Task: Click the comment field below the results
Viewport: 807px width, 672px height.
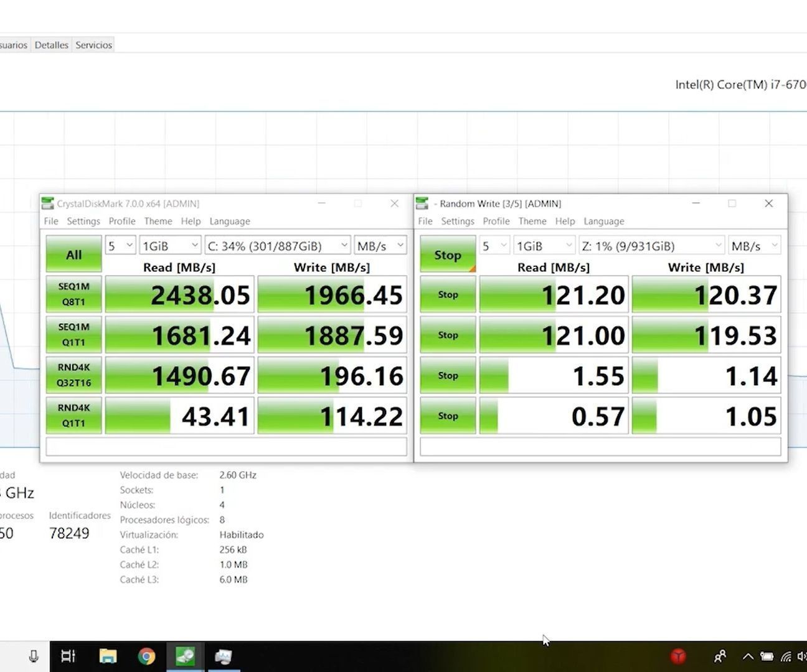Action: tap(225, 446)
